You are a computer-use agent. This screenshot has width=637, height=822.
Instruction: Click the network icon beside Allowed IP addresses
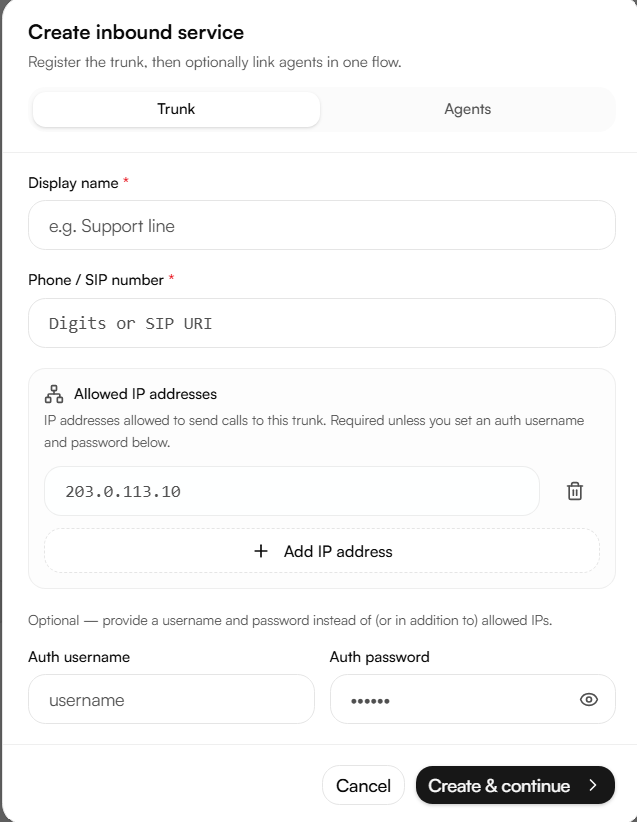click(54, 394)
